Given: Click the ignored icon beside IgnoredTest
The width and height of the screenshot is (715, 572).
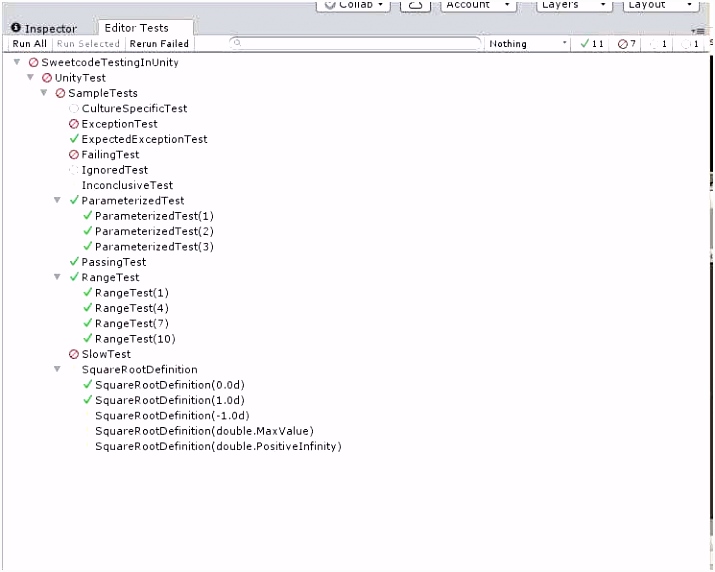Looking at the screenshot, I should [74, 170].
